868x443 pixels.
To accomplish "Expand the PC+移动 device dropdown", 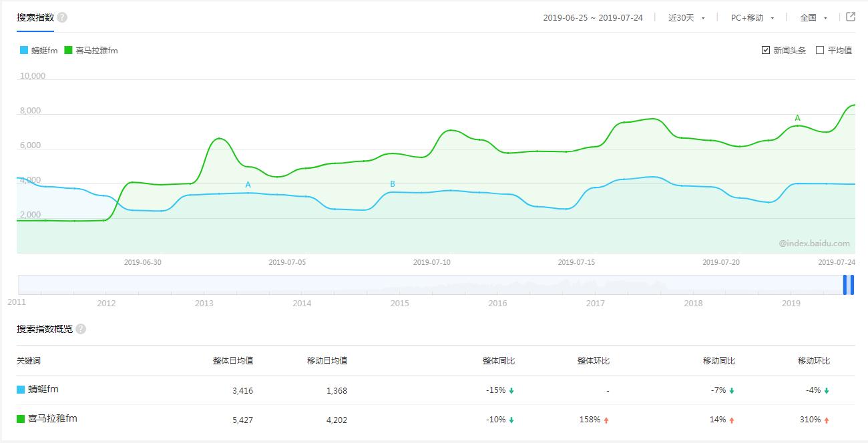I will click(752, 18).
